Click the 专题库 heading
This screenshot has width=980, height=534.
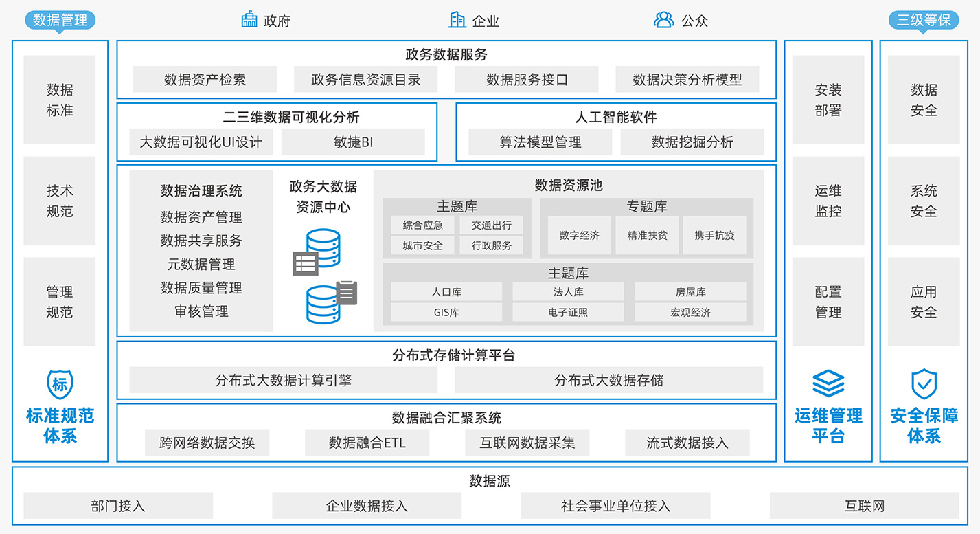point(647,206)
